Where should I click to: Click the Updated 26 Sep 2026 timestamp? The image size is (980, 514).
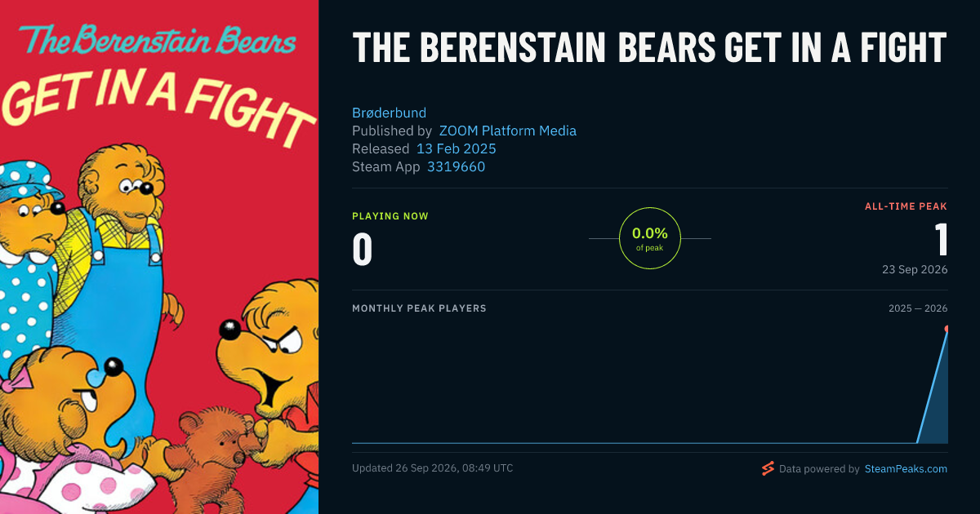click(433, 468)
